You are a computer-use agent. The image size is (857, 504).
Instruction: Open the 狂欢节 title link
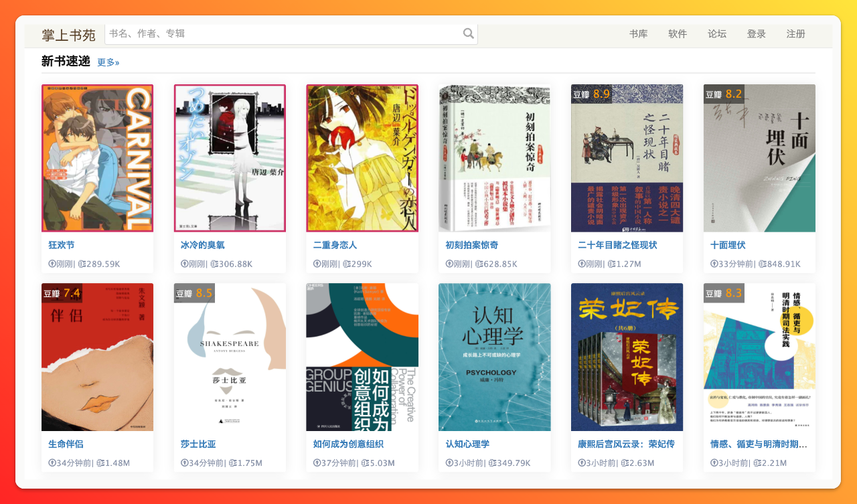[x=62, y=245]
